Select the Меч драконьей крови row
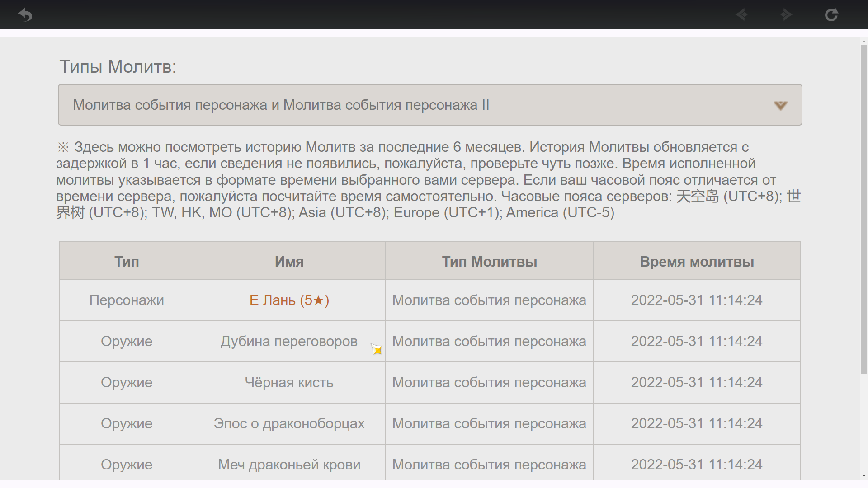The width and height of the screenshot is (868, 488). tap(288, 465)
